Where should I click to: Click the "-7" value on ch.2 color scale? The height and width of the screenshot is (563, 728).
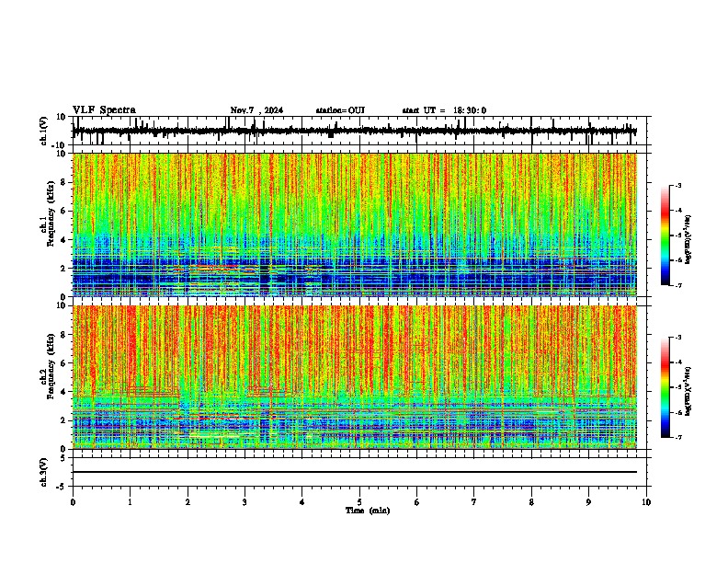click(678, 437)
